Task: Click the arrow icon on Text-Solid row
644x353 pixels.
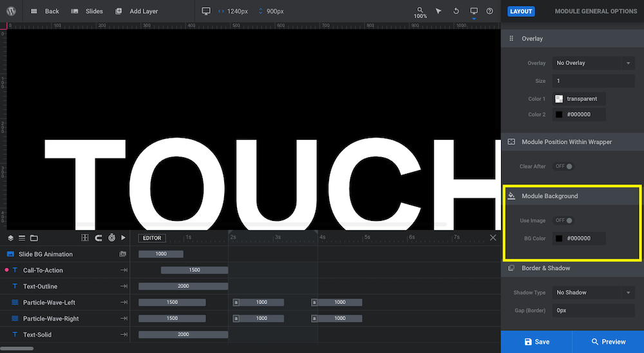Action: click(124, 334)
